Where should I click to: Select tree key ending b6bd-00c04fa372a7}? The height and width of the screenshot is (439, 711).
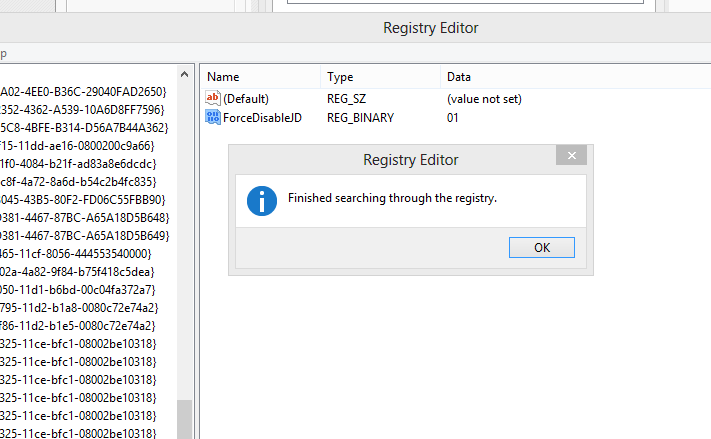pos(78,290)
